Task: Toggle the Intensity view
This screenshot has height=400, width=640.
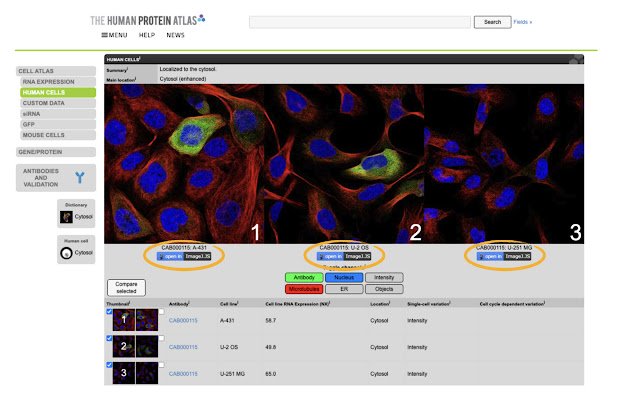Action: click(384, 278)
